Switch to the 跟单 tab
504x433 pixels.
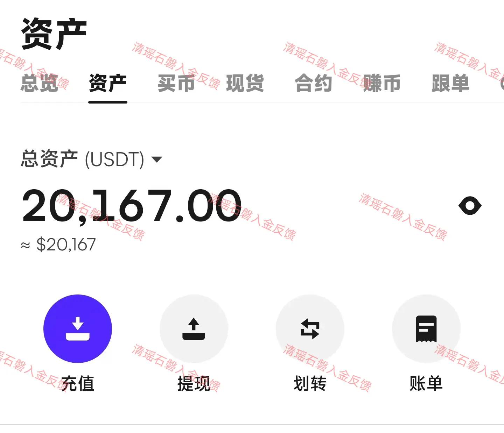(450, 83)
